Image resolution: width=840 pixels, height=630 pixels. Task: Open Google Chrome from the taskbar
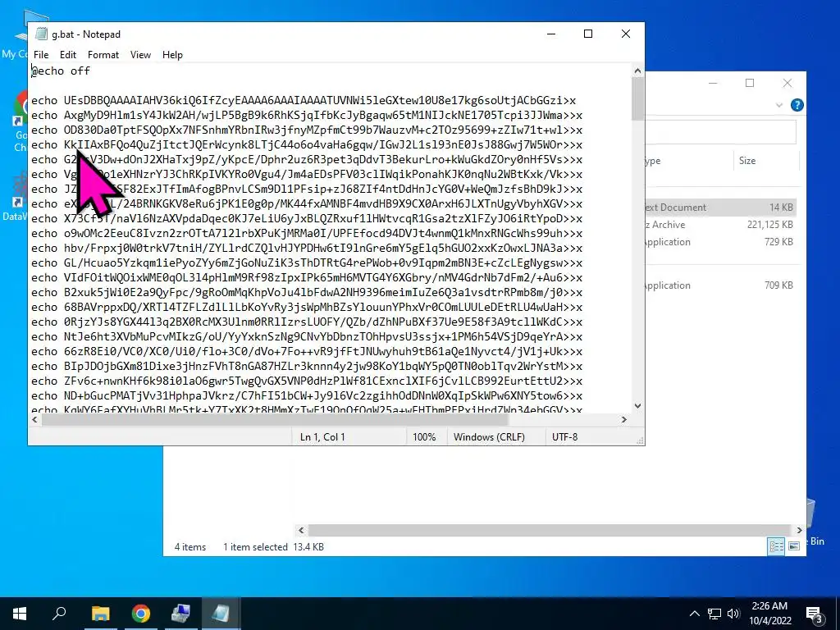click(x=141, y=614)
